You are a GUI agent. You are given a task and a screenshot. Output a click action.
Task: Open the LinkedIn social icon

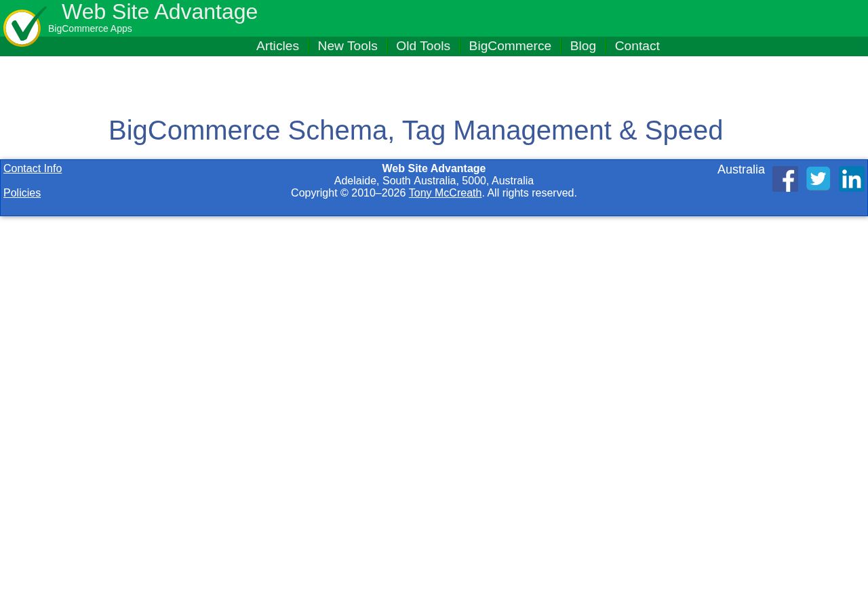click(852, 179)
